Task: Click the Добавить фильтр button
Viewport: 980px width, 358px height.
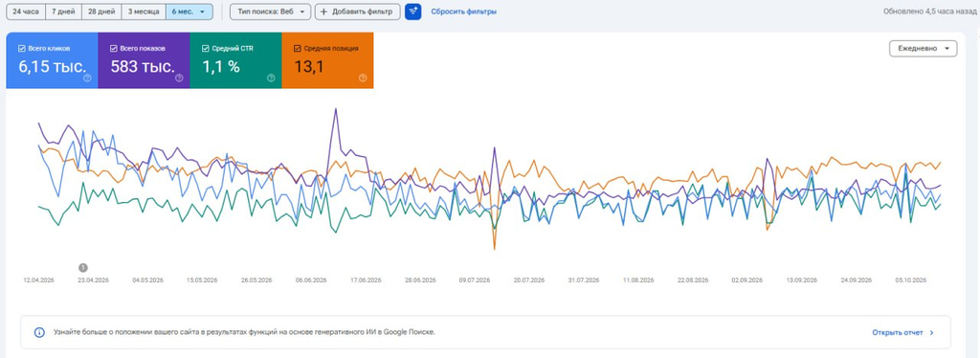Action: [x=358, y=11]
